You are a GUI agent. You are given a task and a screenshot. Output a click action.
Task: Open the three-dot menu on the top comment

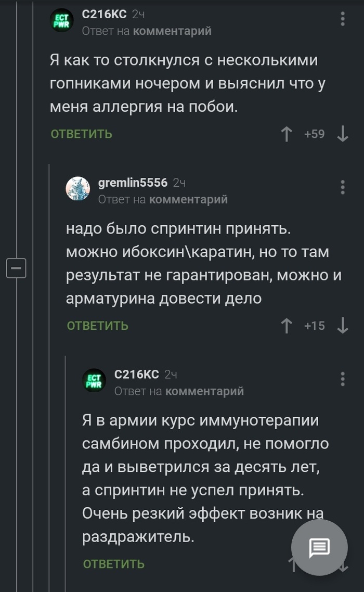click(x=343, y=19)
